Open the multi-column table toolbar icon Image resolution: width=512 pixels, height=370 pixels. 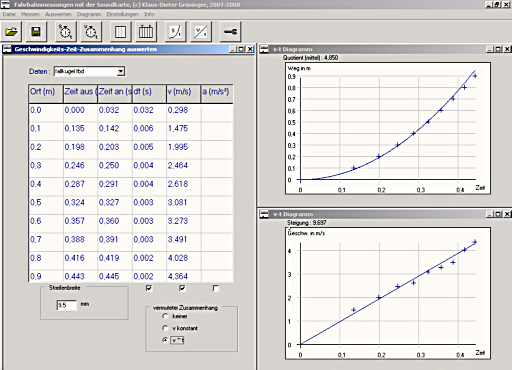[146, 32]
